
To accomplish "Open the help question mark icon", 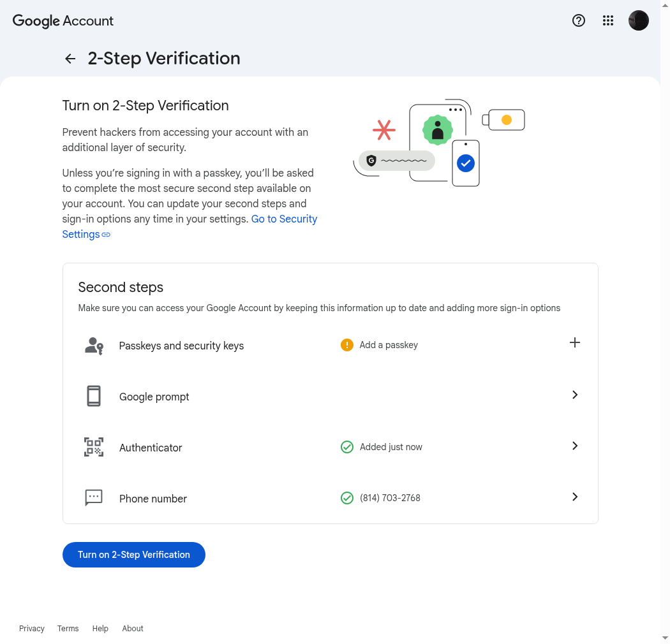I will [x=579, y=20].
